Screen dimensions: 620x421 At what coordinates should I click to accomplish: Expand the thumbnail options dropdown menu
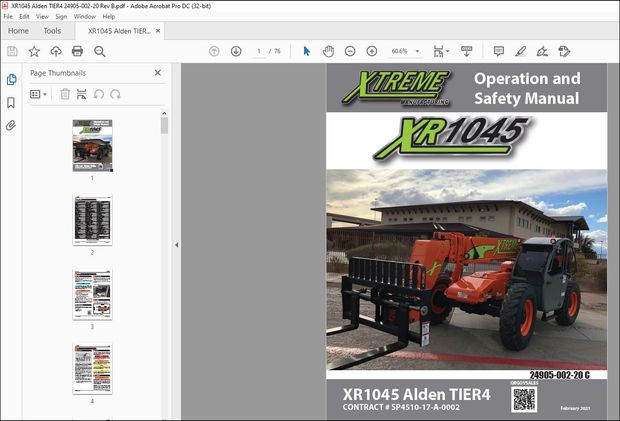(39, 94)
